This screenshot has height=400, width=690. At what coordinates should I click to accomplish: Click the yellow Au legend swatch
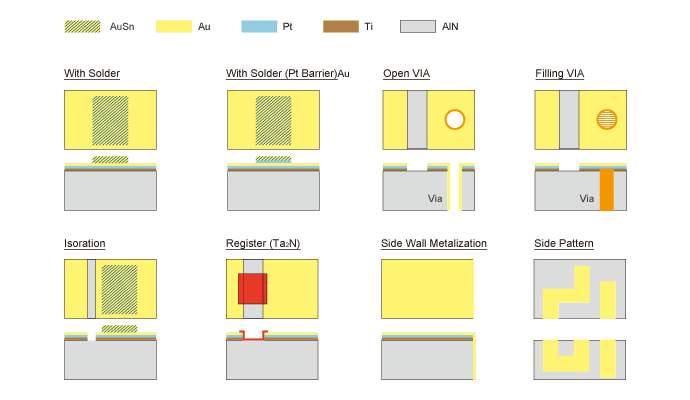(173, 26)
